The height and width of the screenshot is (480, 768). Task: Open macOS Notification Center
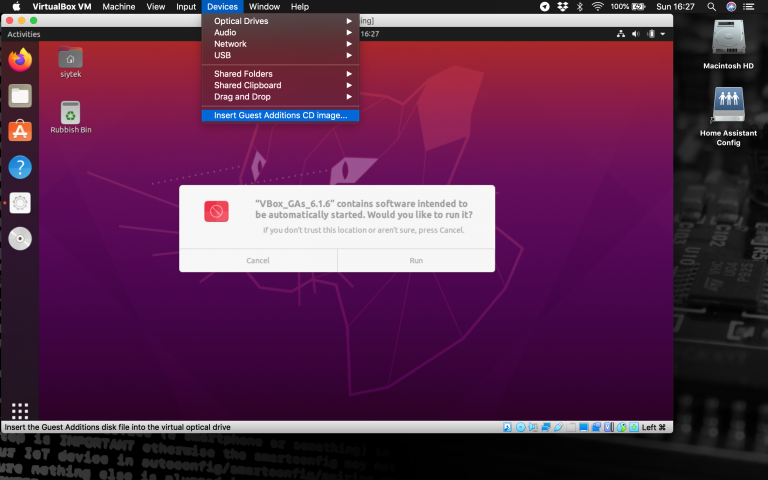click(x=748, y=6)
